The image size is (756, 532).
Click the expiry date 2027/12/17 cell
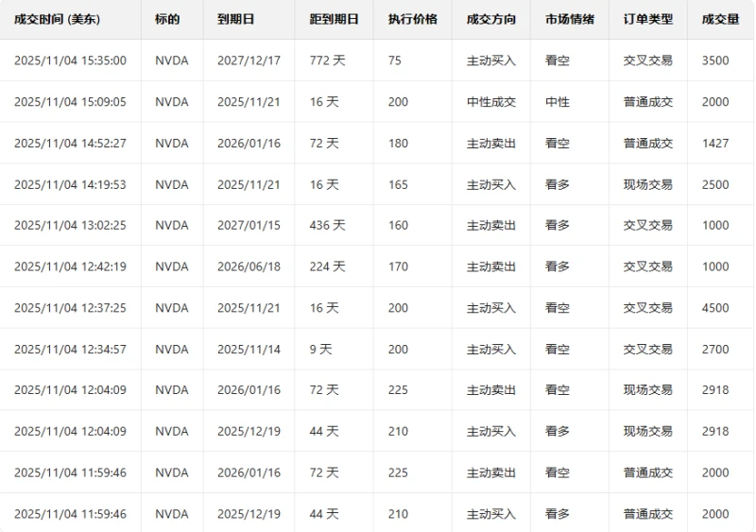[249, 60]
